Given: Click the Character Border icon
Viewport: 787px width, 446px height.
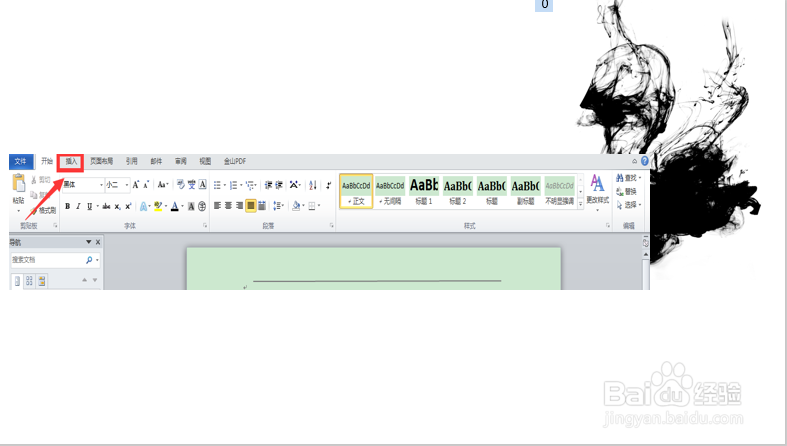Looking at the screenshot, I should [202, 185].
